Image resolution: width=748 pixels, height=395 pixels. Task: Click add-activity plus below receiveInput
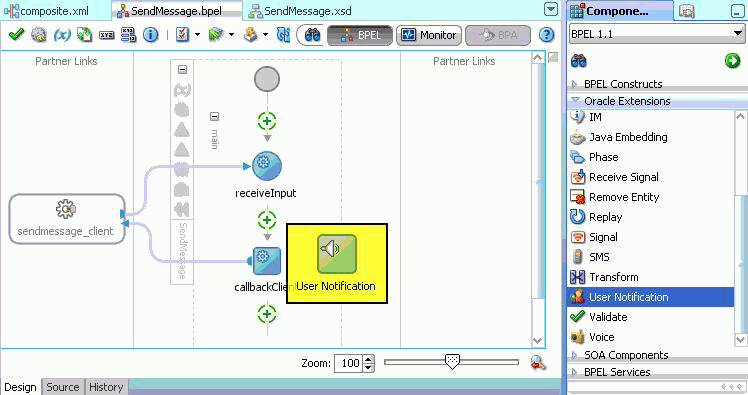click(267, 220)
